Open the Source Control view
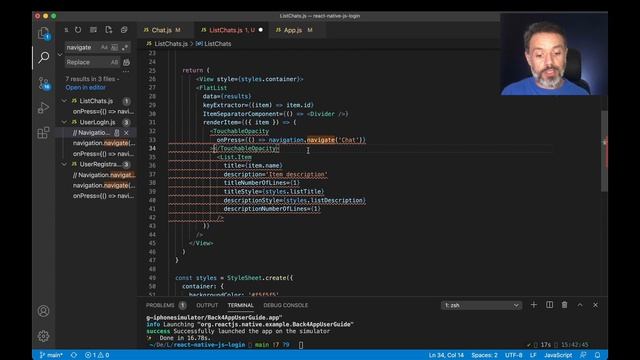Viewport: 640px width, 360px height. 44,83
